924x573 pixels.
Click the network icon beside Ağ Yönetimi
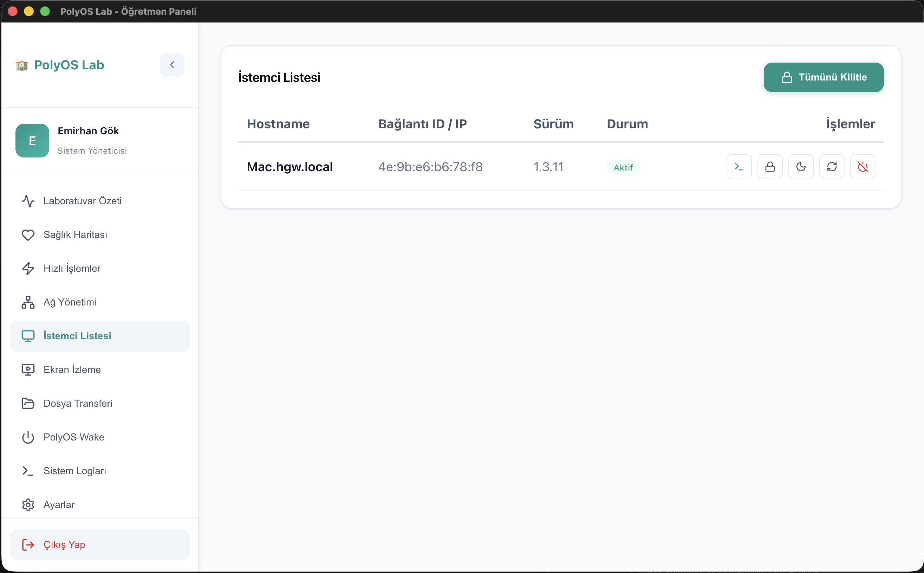click(x=28, y=302)
